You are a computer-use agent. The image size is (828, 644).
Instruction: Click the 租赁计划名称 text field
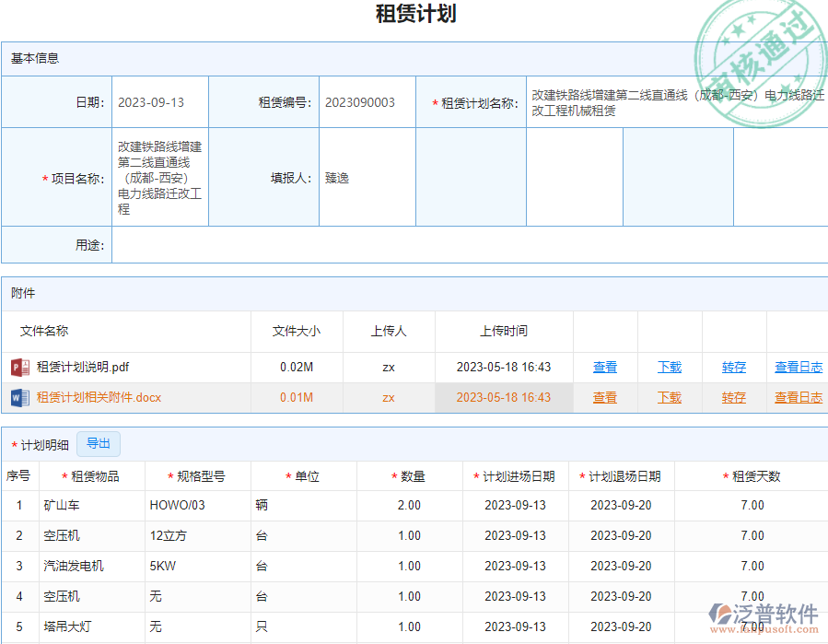tap(674, 102)
